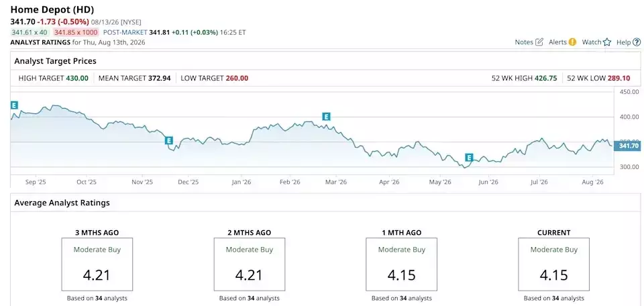
Task: Click the 341.70 price label on chart
Action: 629,146
